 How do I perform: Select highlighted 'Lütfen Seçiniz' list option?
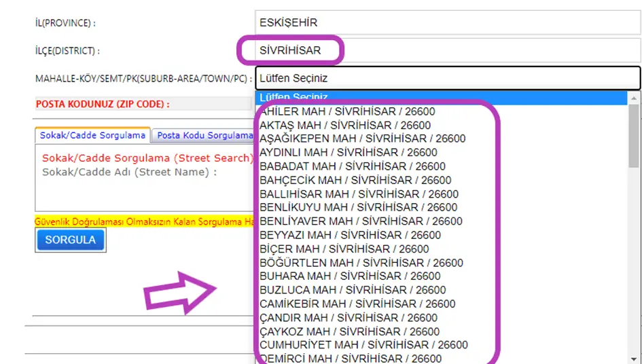pyautogui.click(x=440, y=98)
